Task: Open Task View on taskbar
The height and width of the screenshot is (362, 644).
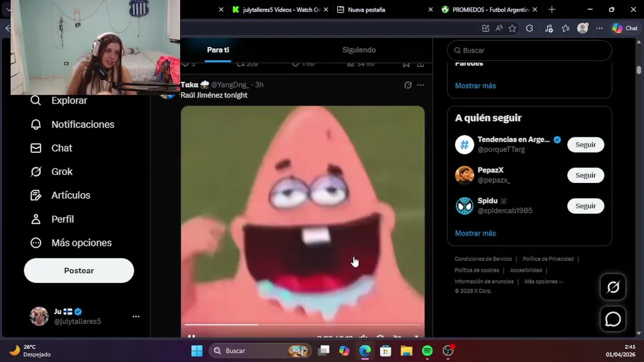Action: point(324,350)
